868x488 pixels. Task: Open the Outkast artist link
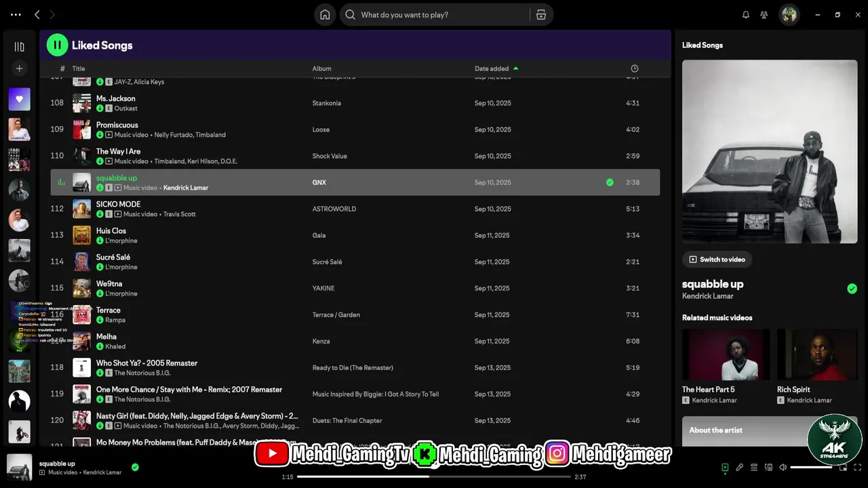tap(125, 108)
